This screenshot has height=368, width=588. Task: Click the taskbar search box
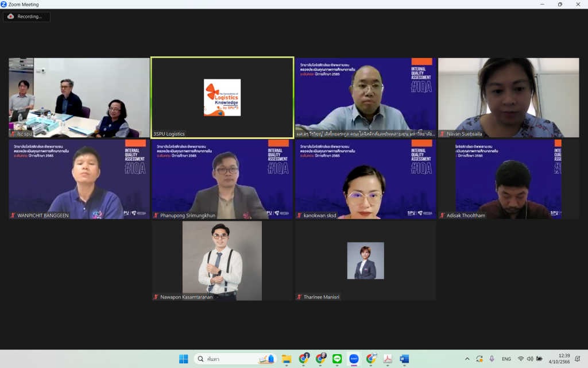(x=235, y=359)
